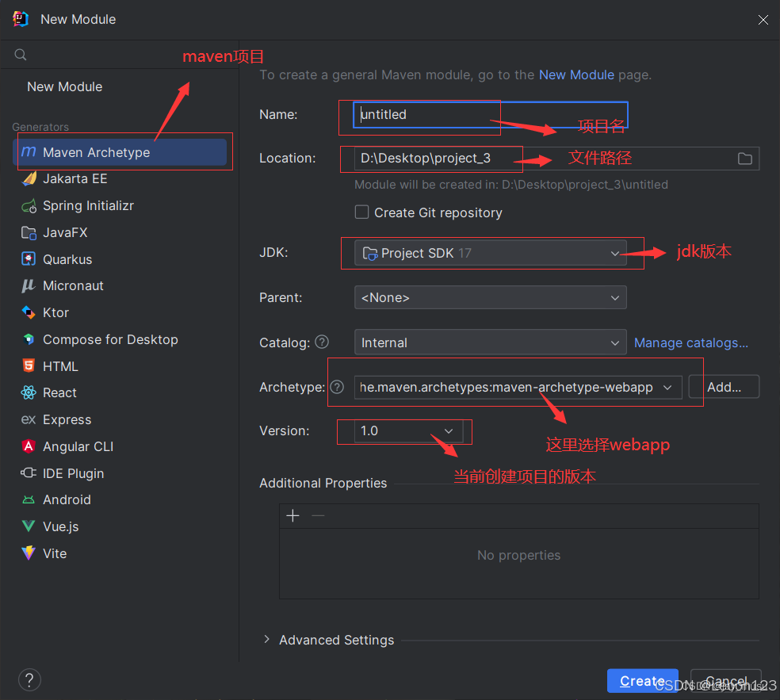Expand Advanced Settings section

pyautogui.click(x=266, y=639)
